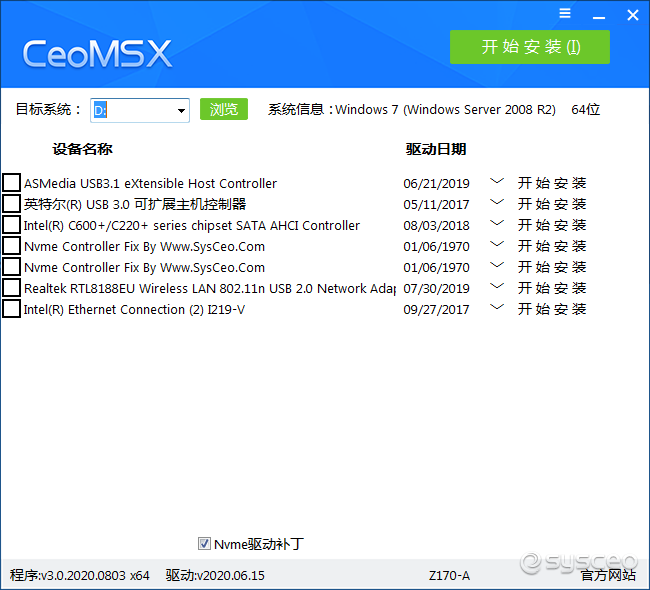
Task: Click the 驱动日期 column header
Action: click(436, 149)
